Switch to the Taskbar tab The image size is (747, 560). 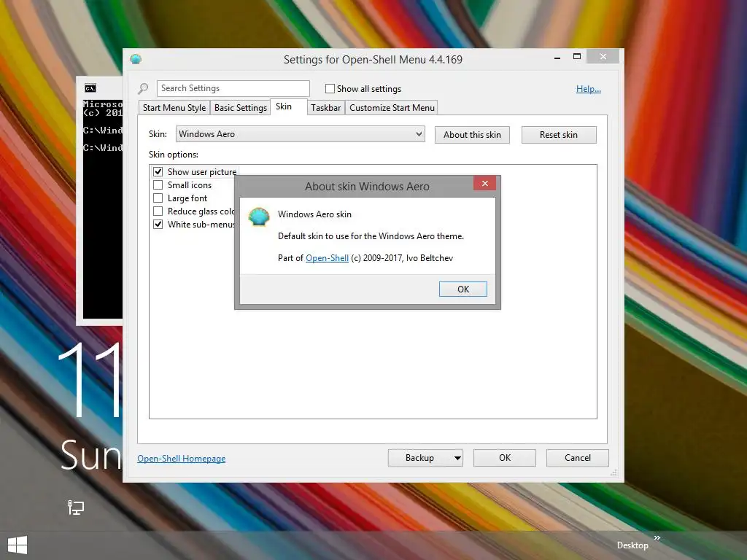[326, 108]
